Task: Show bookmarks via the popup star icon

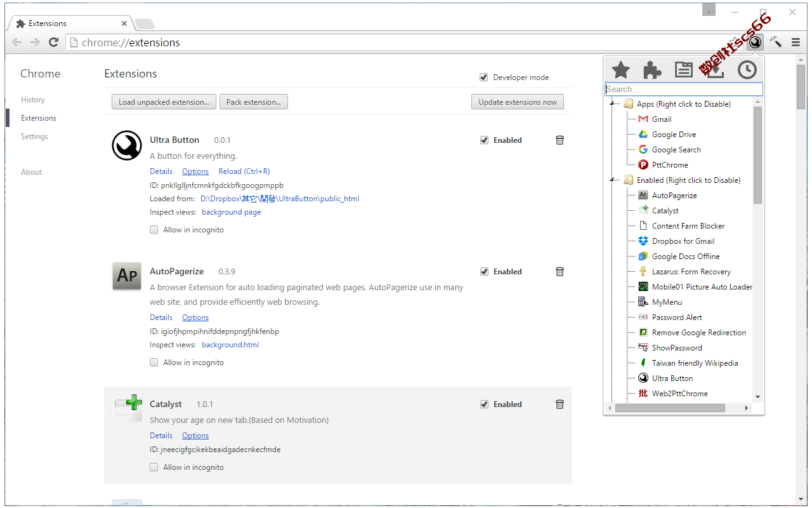Action: click(620, 70)
